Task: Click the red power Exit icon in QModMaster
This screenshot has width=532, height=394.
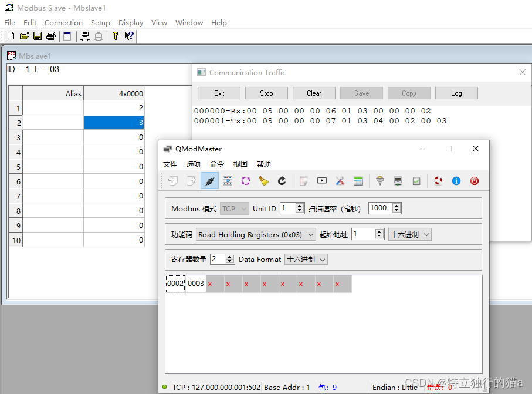Action: pyautogui.click(x=475, y=181)
